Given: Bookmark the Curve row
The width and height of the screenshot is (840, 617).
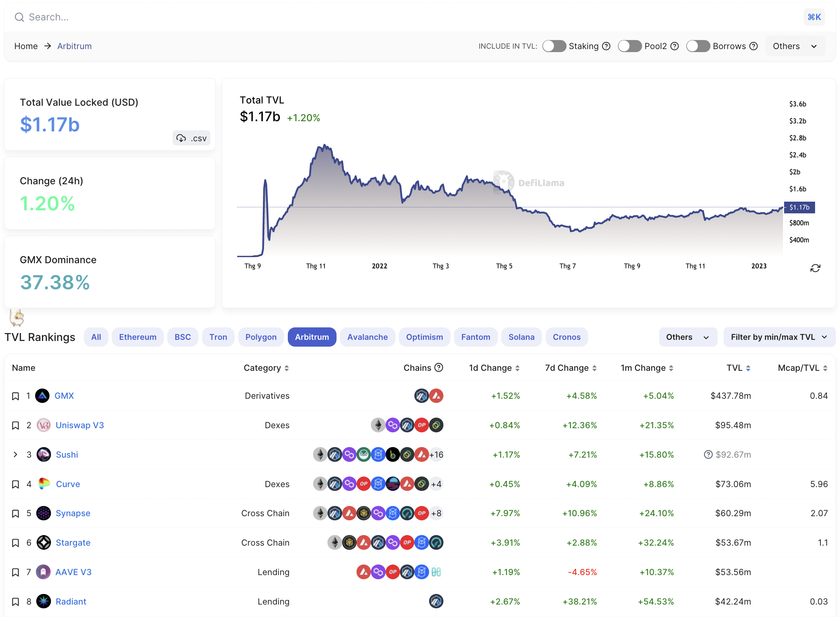Looking at the screenshot, I should point(15,484).
